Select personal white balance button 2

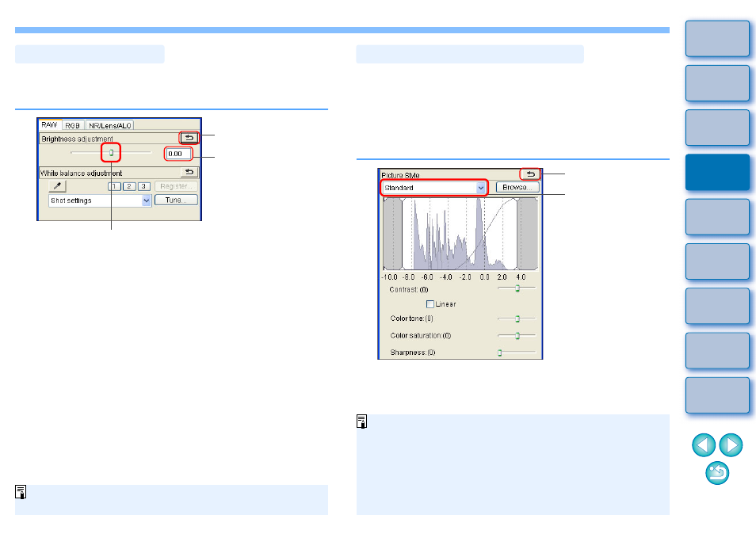(129, 186)
